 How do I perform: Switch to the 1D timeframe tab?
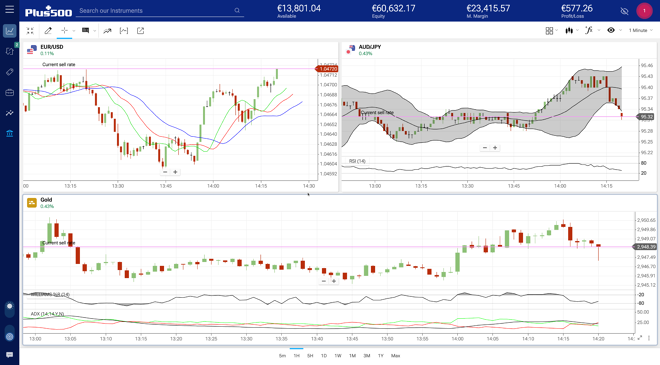pos(324,356)
